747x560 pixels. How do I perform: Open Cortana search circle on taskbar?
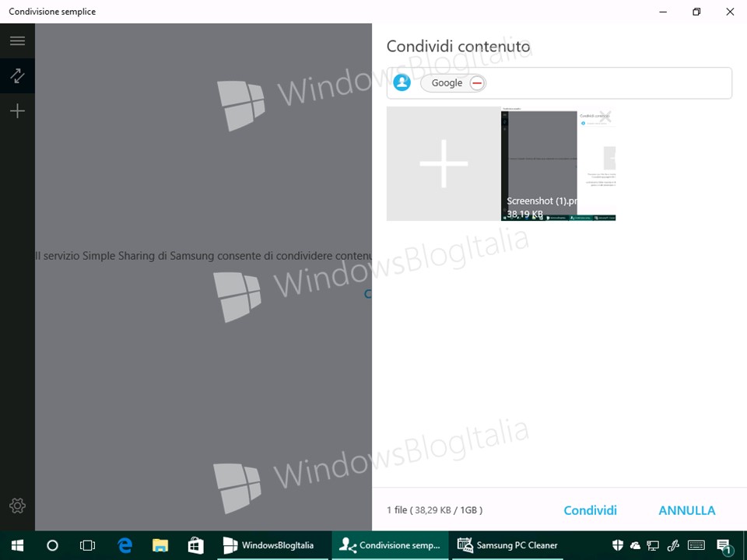[x=52, y=545]
